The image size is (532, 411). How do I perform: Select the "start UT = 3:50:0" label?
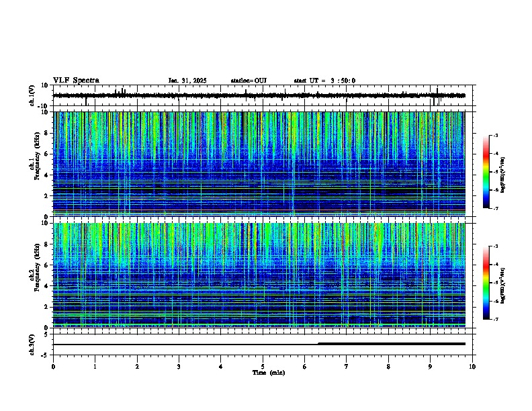coord(324,81)
